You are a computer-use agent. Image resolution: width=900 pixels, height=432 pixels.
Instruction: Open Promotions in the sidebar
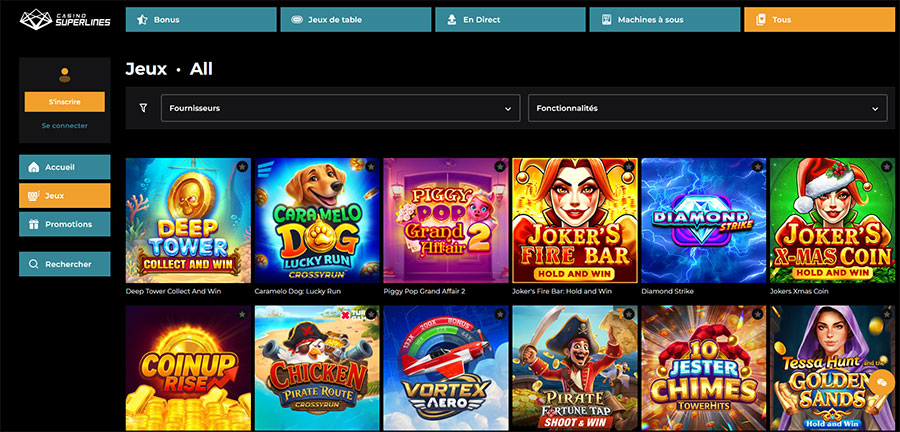(65, 224)
